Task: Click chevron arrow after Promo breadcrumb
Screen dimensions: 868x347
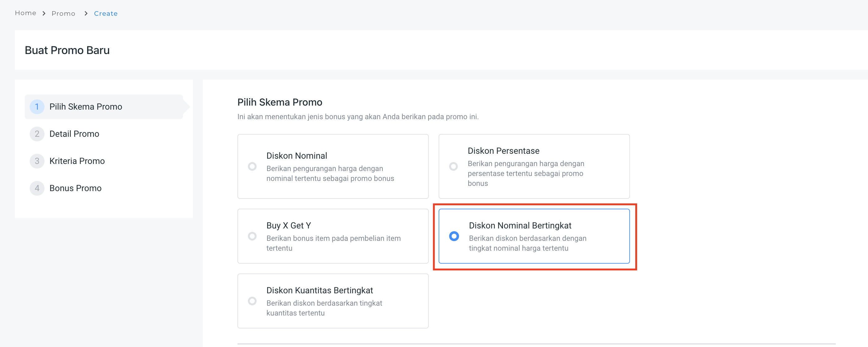Action: (x=86, y=14)
